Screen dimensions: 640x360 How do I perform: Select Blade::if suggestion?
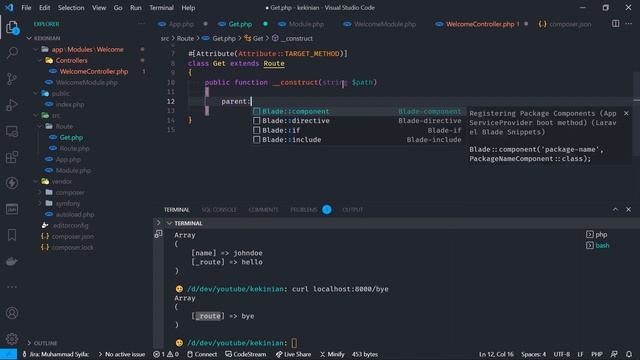[x=357, y=130]
